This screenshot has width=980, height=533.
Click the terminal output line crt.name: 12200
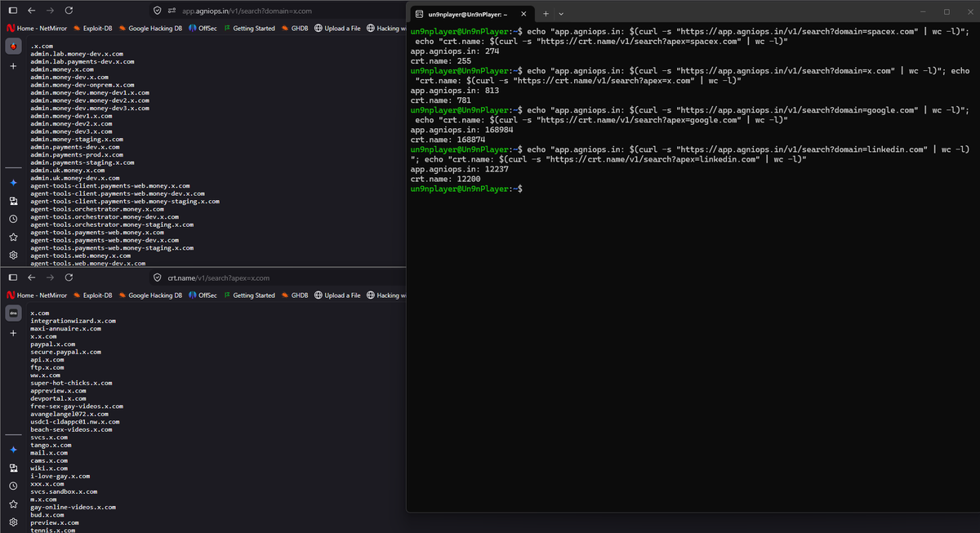point(445,179)
